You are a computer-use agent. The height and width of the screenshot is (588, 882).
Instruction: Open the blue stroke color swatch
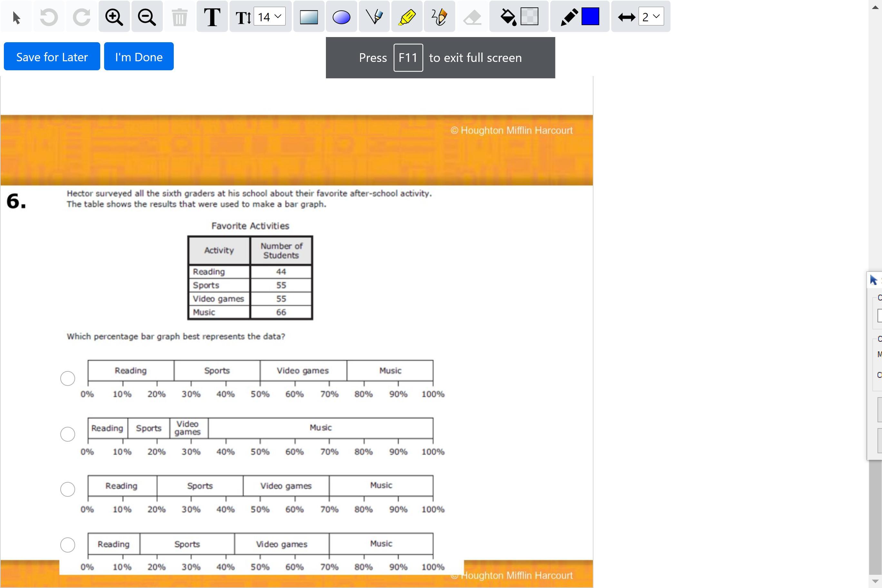click(x=590, y=16)
